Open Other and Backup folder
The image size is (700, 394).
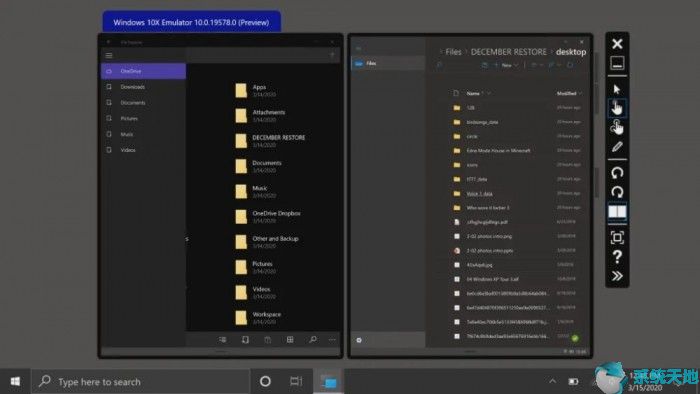click(267, 242)
